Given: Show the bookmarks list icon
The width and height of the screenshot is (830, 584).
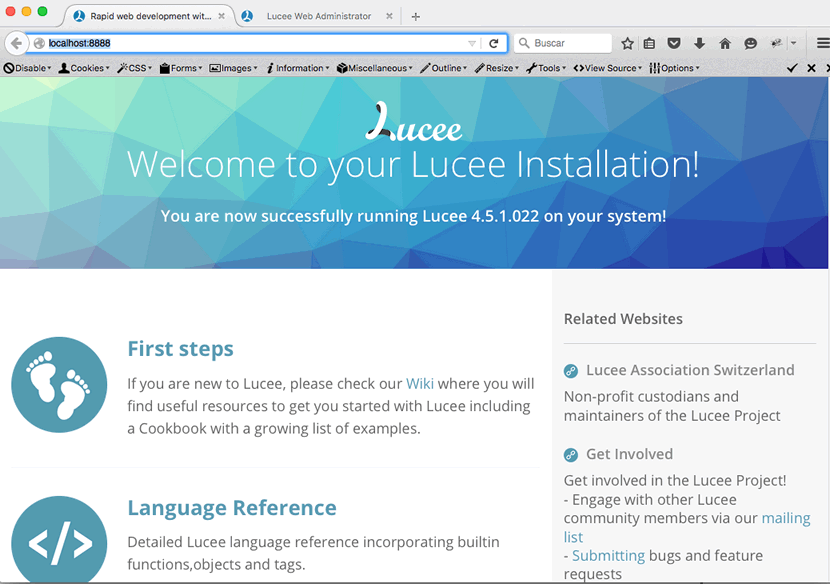Looking at the screenshot, I should click(649, 43).
